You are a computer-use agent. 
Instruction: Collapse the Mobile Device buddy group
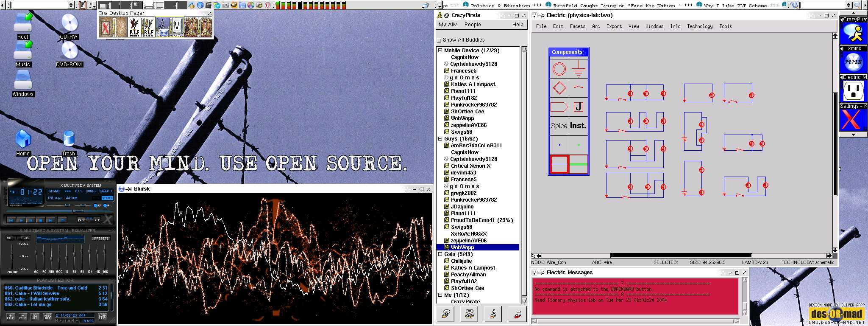[440, 51]
